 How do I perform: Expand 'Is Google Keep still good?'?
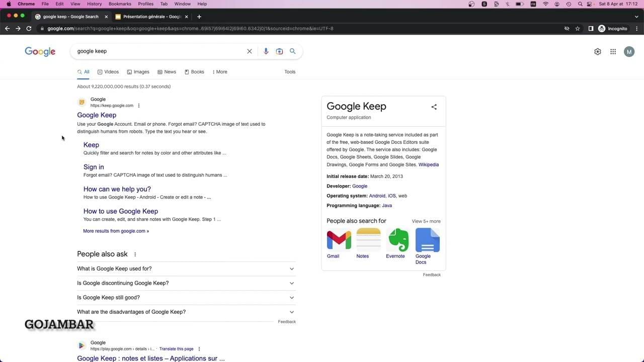click(186, 298)
